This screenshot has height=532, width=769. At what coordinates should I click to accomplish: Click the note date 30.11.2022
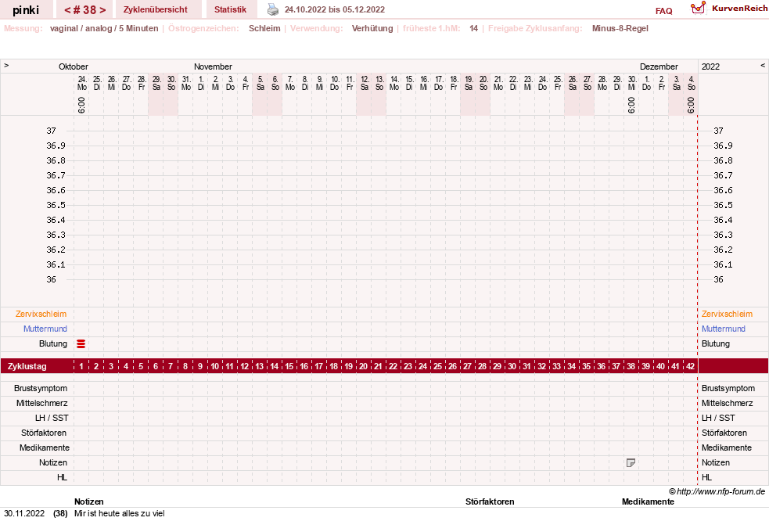point(24,513)
